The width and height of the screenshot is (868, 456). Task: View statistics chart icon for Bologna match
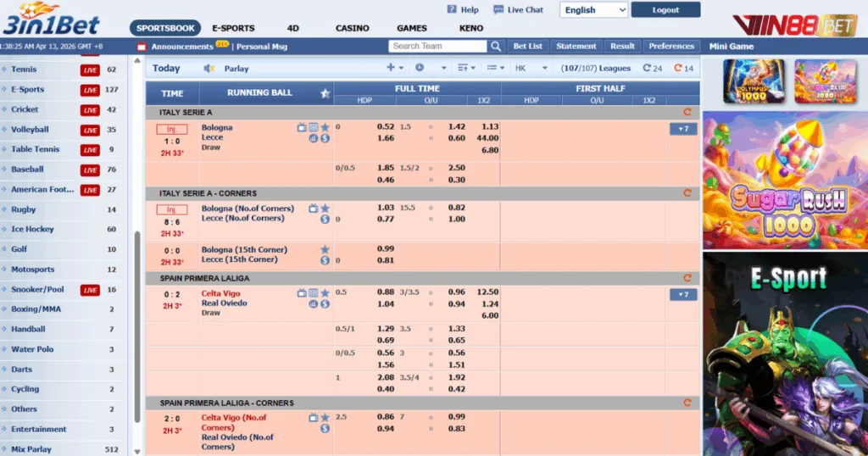[314, 138]
